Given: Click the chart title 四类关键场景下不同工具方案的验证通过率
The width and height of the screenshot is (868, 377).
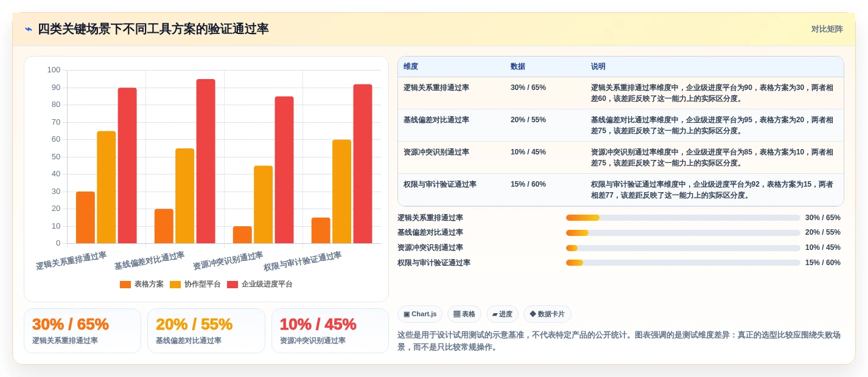Looking at the screenshot, I should pyautogui.click(x=153, y=29).
